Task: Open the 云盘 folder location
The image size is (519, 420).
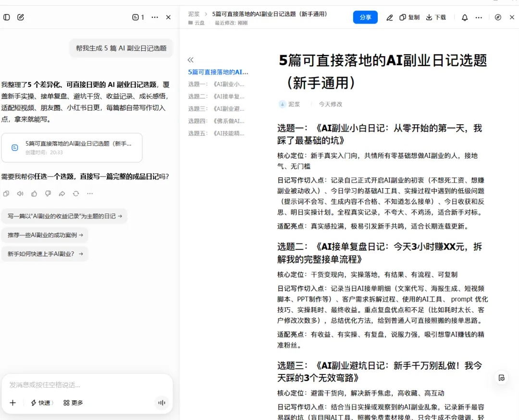Action: click(x=197, y=23)
